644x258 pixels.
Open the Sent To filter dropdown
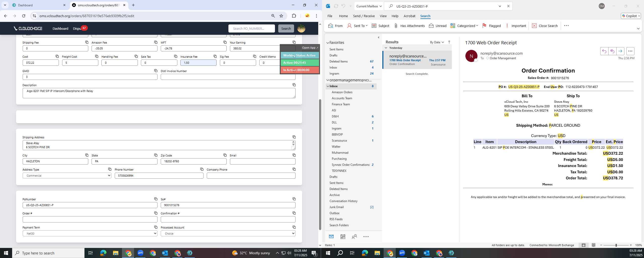tap(357, 26)
